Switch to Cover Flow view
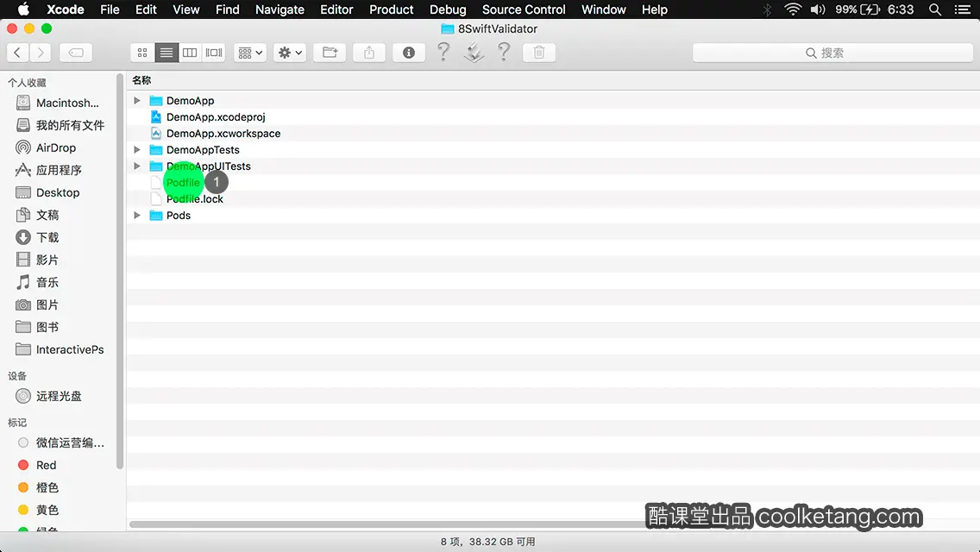The height and width of the screenshot is (552, 980). pyautogui.click(x=214, y=53)
